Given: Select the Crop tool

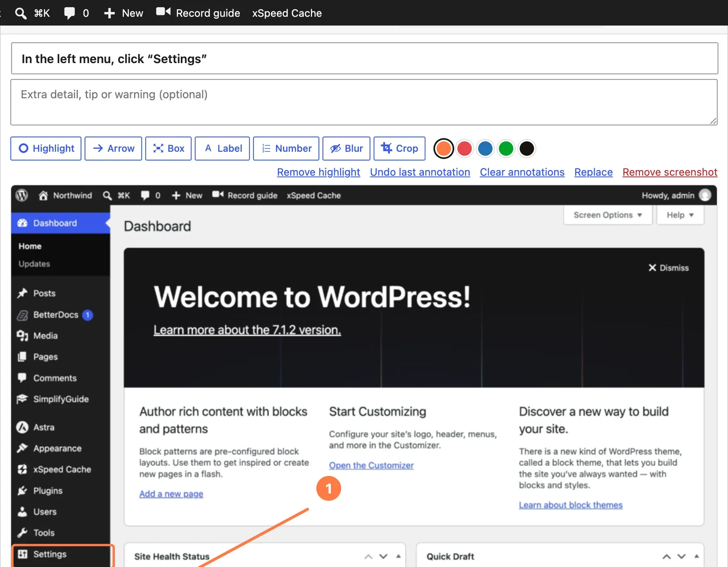Looking at the screenshot, I should 400,149.
